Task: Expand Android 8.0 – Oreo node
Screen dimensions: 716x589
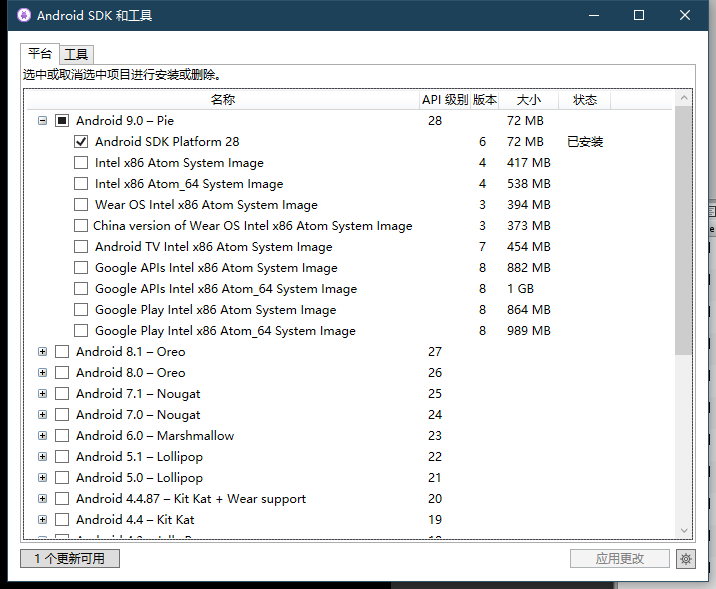Action: (x=42, y=373)
